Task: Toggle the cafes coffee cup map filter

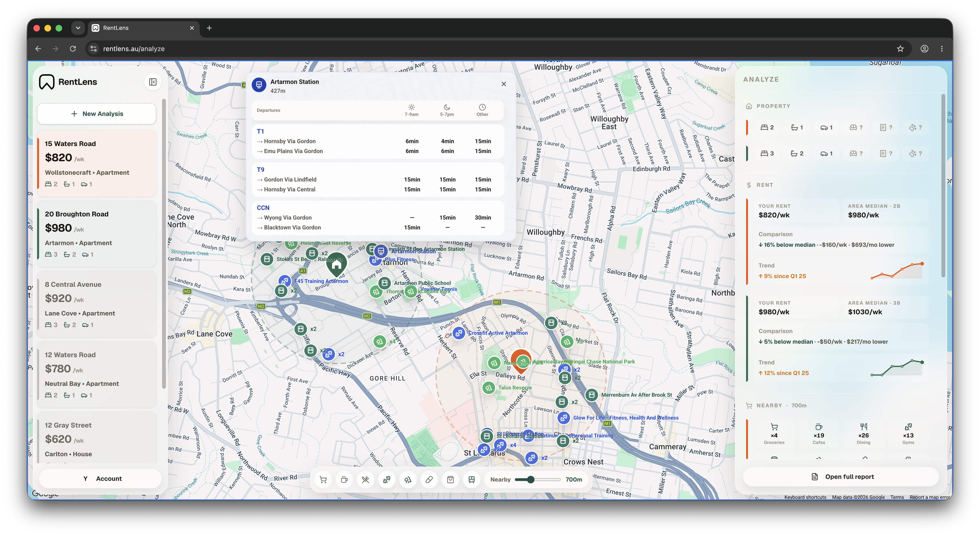Action: click(x=344, y=480)
